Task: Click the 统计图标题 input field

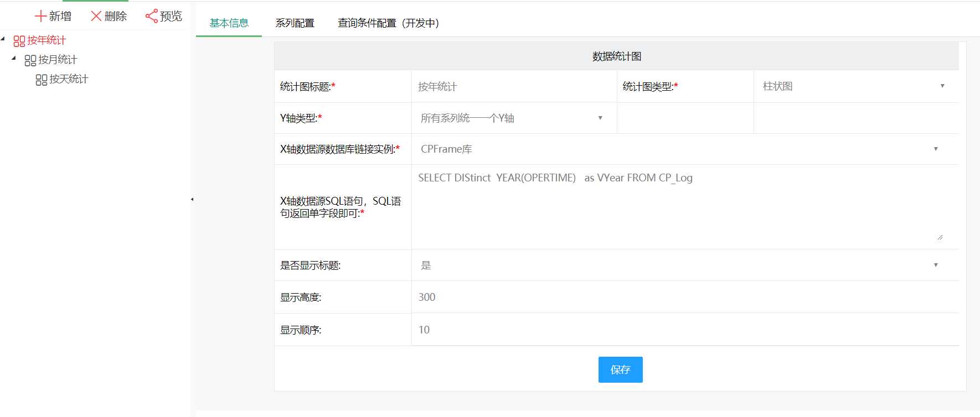Action: pos(514,86)
